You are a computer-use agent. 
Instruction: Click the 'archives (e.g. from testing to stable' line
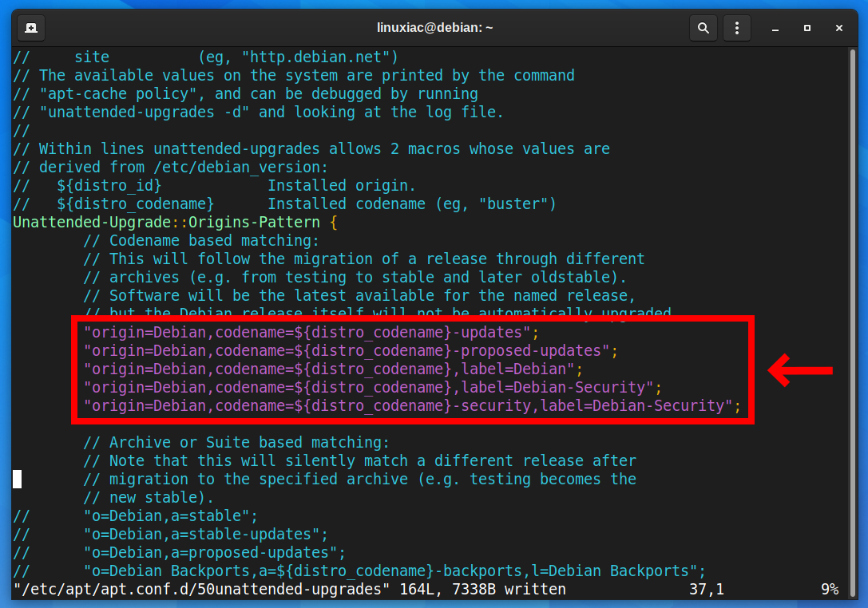click(x=355, y=277)
